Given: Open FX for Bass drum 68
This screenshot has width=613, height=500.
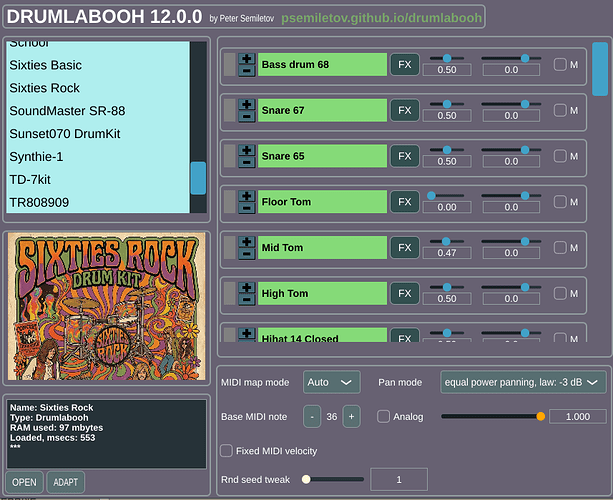Looking at the screenshot, I should 404,65.
